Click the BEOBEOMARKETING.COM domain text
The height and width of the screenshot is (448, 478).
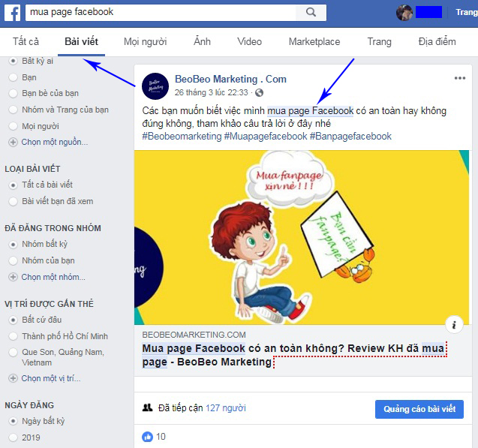coord(194,335)
